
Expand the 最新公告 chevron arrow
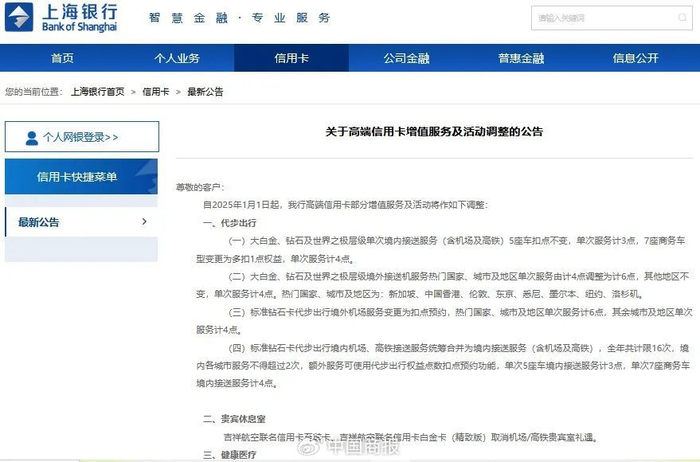click(144, 221)
